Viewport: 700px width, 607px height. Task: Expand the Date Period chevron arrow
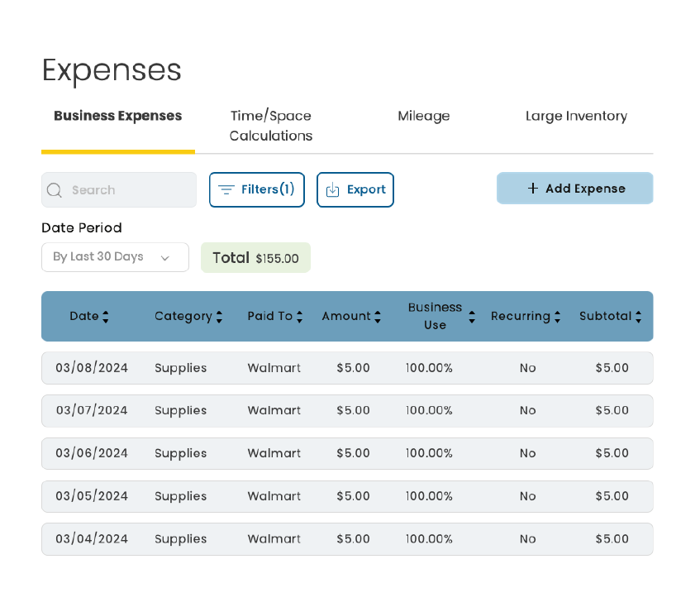tap(164, 258)
